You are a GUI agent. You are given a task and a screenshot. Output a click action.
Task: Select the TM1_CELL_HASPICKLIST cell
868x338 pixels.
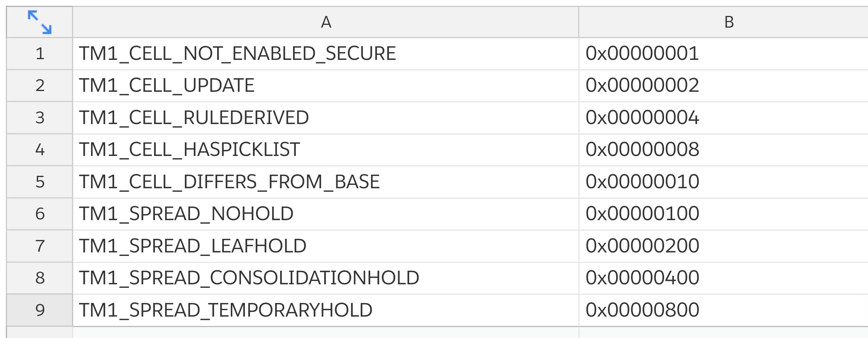(326, 150)
